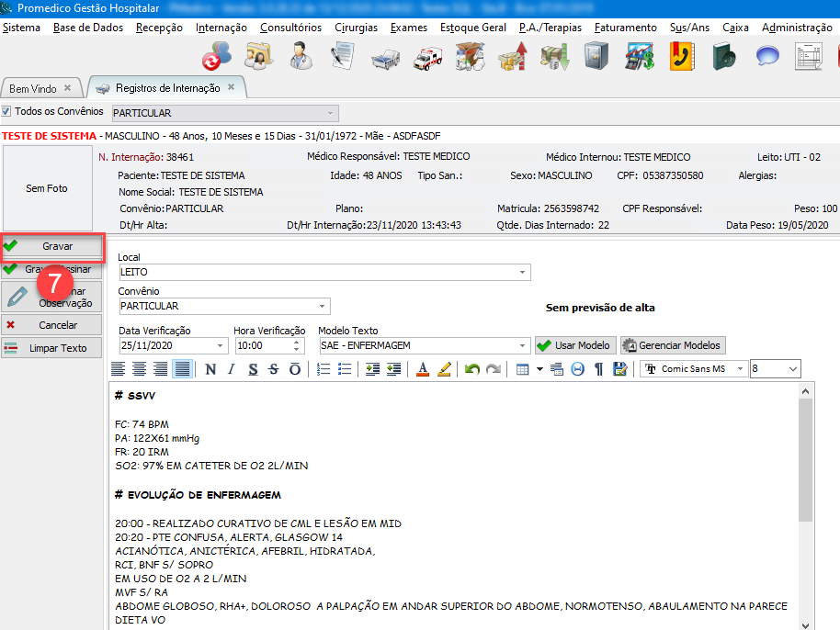
Task: Open the Internação menu
Action: click(x=221, y=28)
